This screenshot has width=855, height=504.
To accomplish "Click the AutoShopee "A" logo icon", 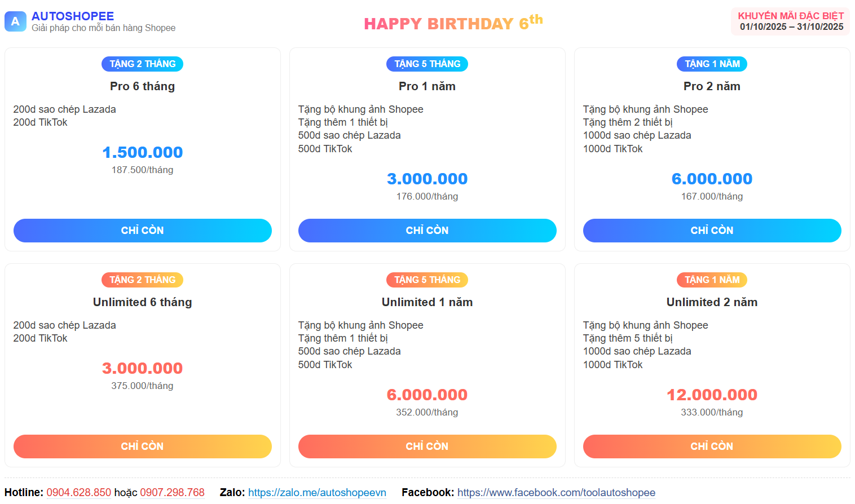I will (x=15, y=21).
